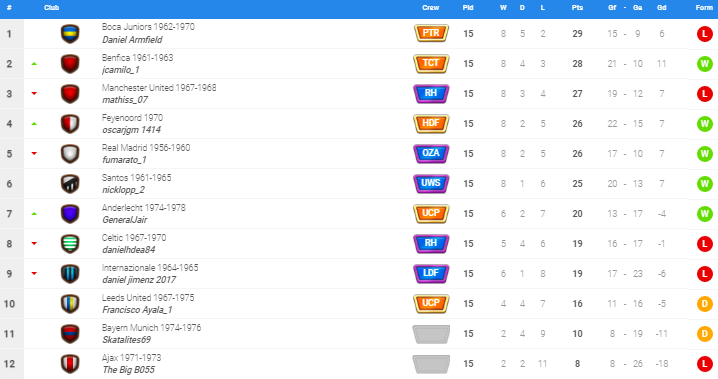Open Benfica 1961-1963 club link
Image resolution: width=718 pixels, height=379 pixels.
tap(137, 58)
